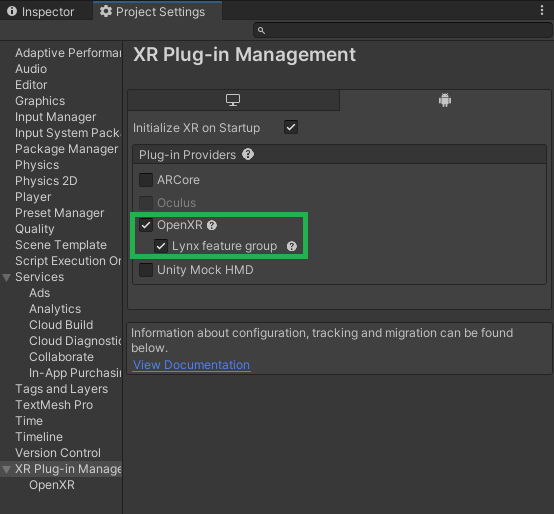This screenshot has width=554, height=514.
Task: Click help icon next to Plug-in Providers
Action: [x=248, y=154]
